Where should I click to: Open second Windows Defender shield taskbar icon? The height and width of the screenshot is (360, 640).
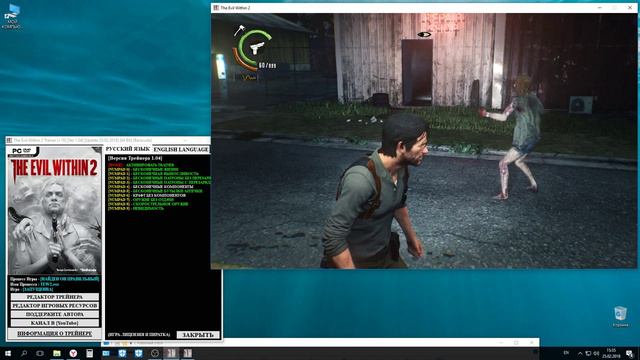coord(138,353)
